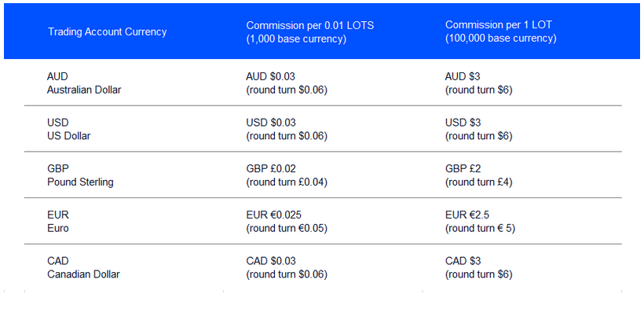644x320 pixels.
Task: Click the GBP £2 per lot cell
Action: pos(479,175)
